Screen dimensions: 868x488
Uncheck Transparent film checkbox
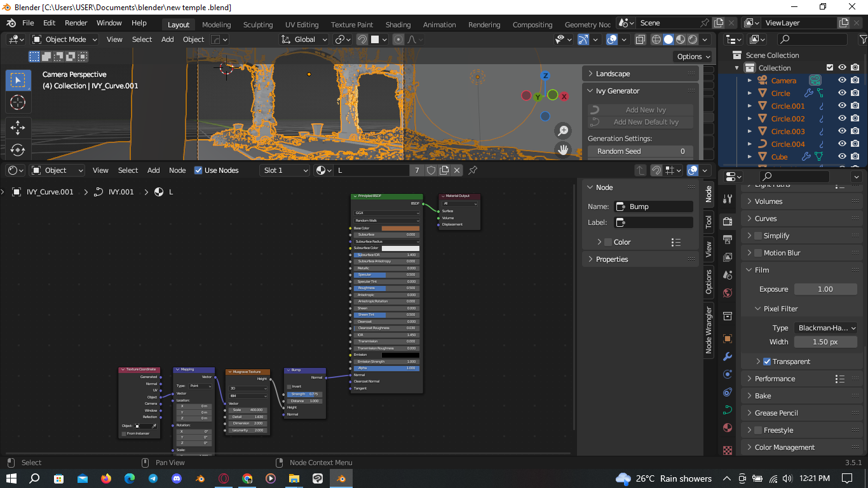pyautogui.click(x=767, y=362)
